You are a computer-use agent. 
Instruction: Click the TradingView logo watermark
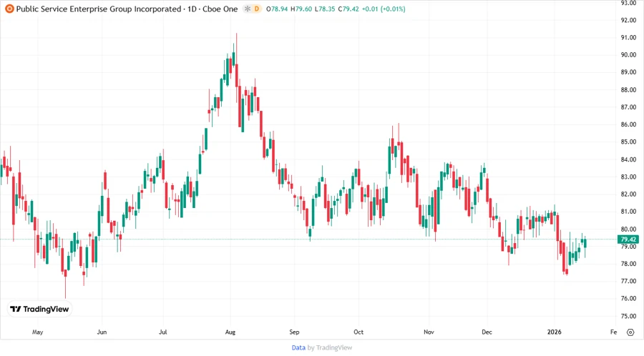pos(40,309)
